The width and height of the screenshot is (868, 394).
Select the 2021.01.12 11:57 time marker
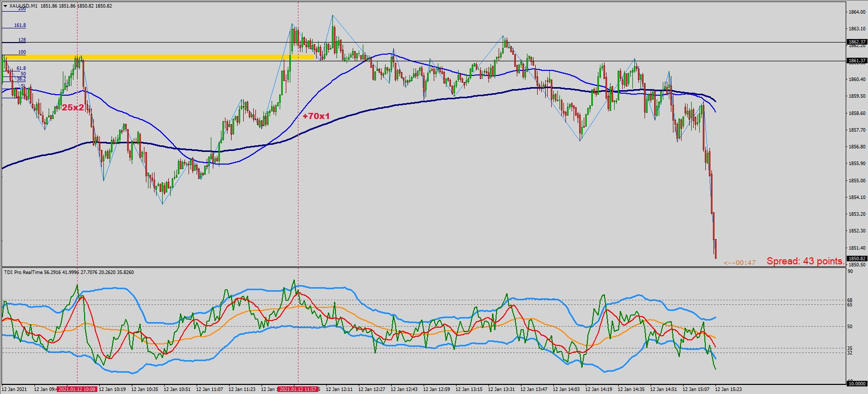point(298,389)
